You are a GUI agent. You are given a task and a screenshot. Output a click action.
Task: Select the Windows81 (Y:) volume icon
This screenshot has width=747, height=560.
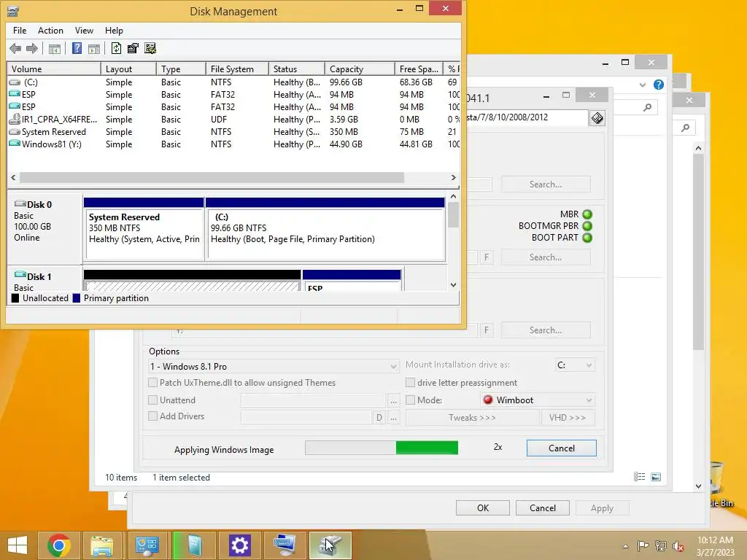[x=15, y=144]
